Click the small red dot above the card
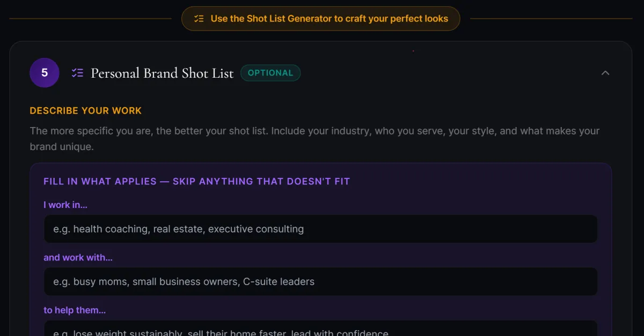 413,51
